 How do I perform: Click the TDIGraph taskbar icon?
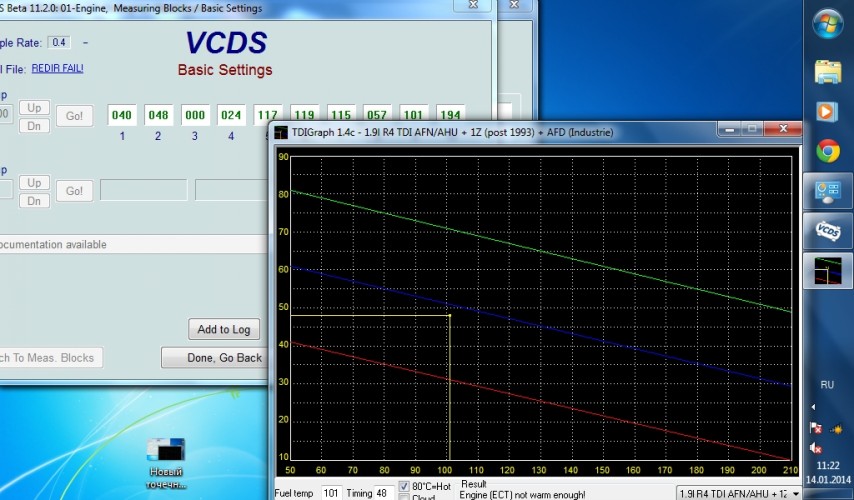828,270
